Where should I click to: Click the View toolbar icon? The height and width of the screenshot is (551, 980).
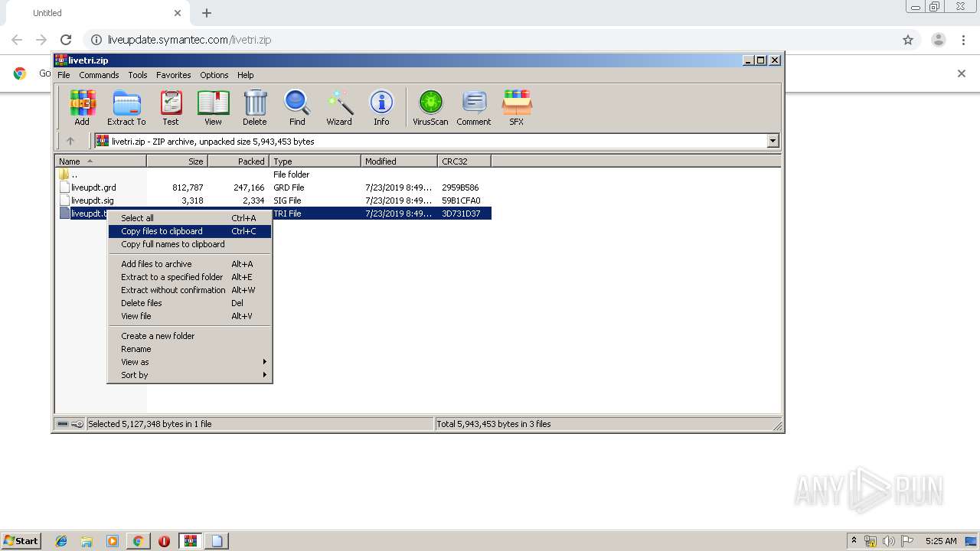point(213,107)
